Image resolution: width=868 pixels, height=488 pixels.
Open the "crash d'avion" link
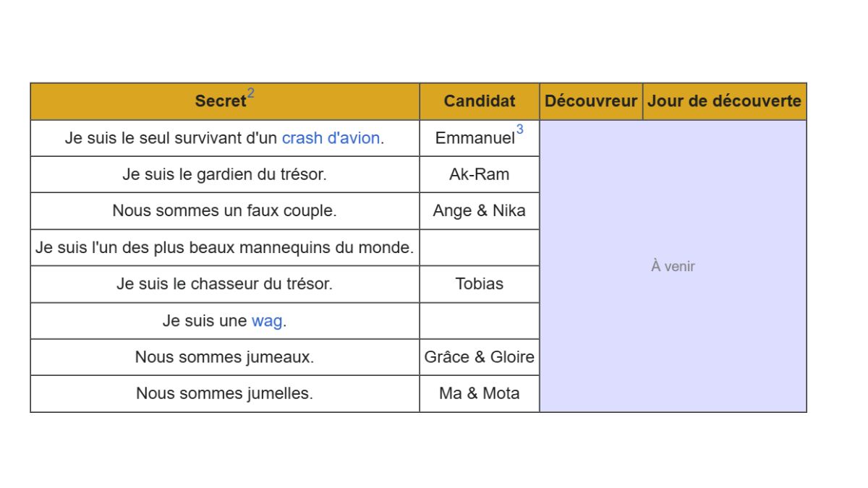332,138
